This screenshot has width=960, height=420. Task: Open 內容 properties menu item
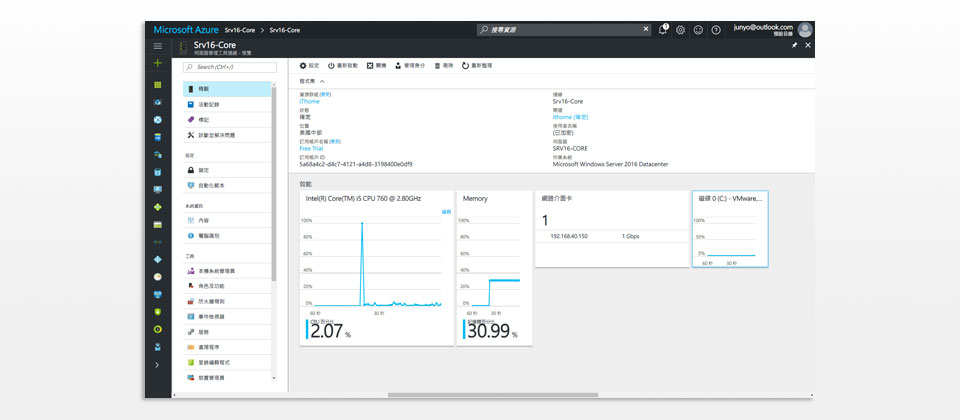(x=227, y=220)
